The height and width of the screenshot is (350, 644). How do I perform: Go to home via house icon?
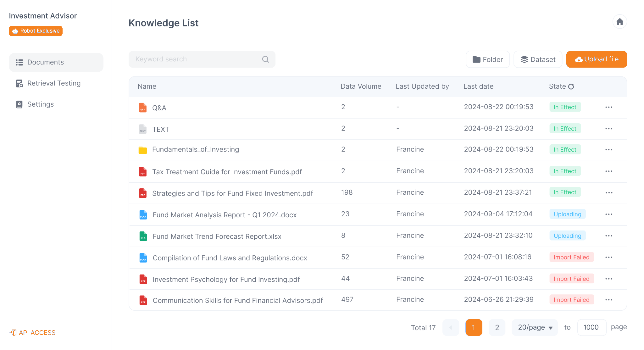tap(619, 22)
